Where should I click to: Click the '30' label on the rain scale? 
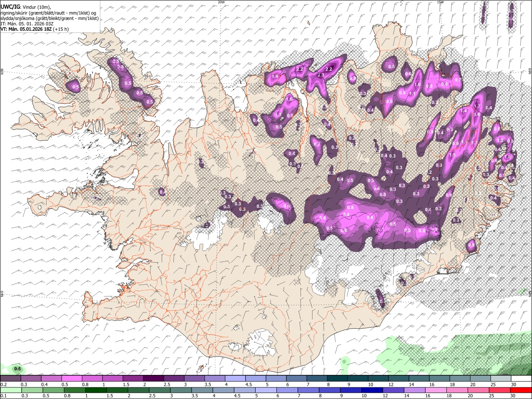pos(512,396)
